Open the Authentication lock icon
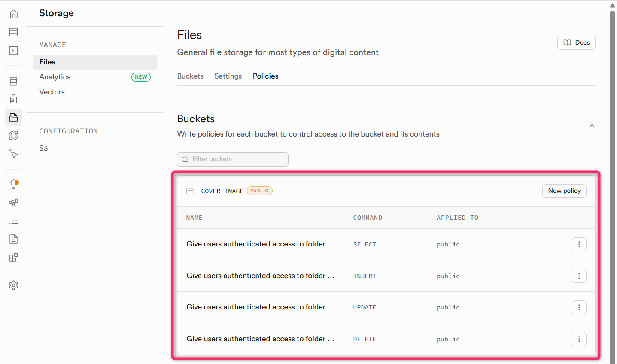 click(x=14, y=99)
